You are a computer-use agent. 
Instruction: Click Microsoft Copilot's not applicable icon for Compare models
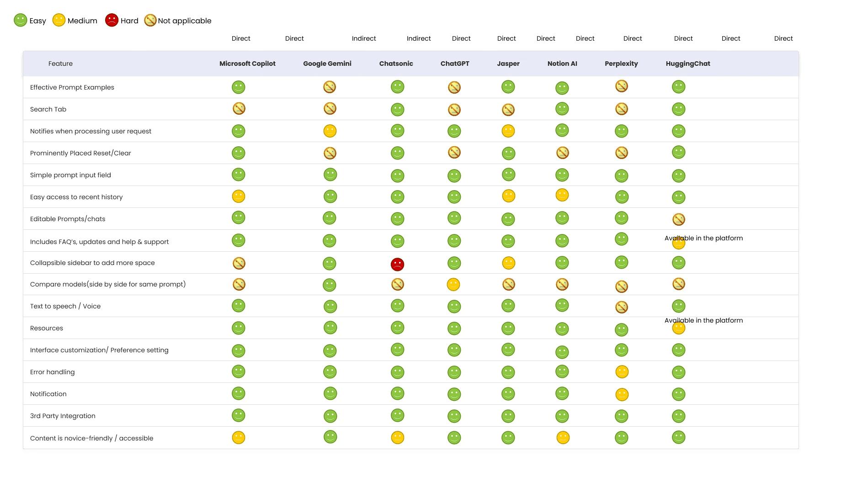239,284
